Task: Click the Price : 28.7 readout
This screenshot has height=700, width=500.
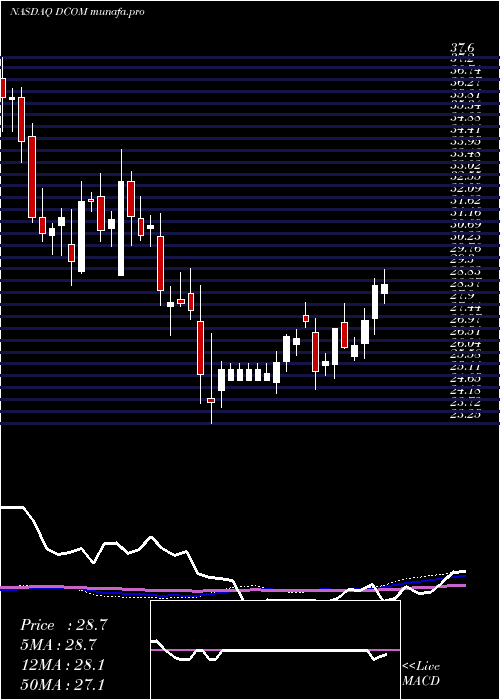Action: pos(63,625)
